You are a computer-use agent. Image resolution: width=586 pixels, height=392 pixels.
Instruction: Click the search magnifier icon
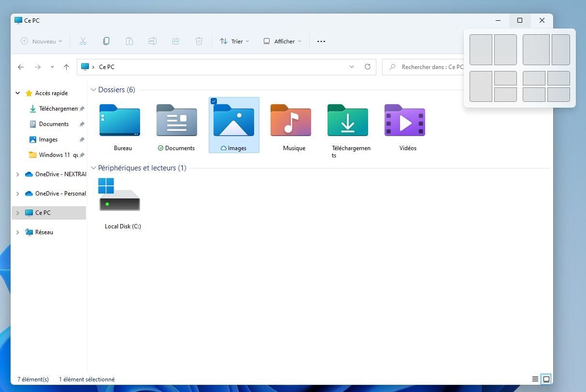coord(393,67)
